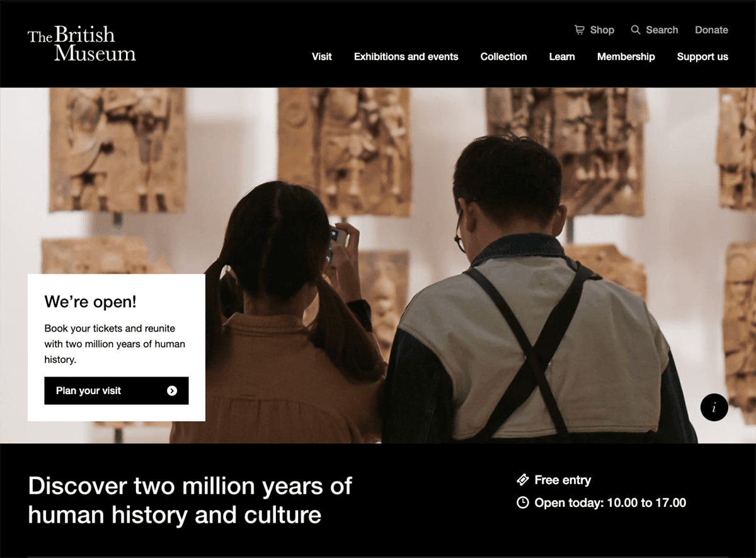Screen dimensions: 756x558
Task: Open the Membership page
Action: tap(626, 57)
